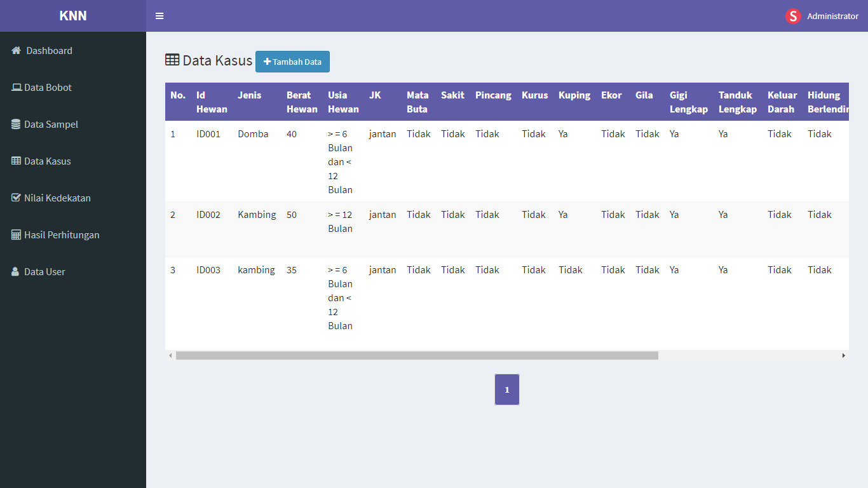Click the Hasil Perhitungan calculator icon
The height and width of the screenshot is (488, 868).
pyautogui.click(x=17, y=234)
